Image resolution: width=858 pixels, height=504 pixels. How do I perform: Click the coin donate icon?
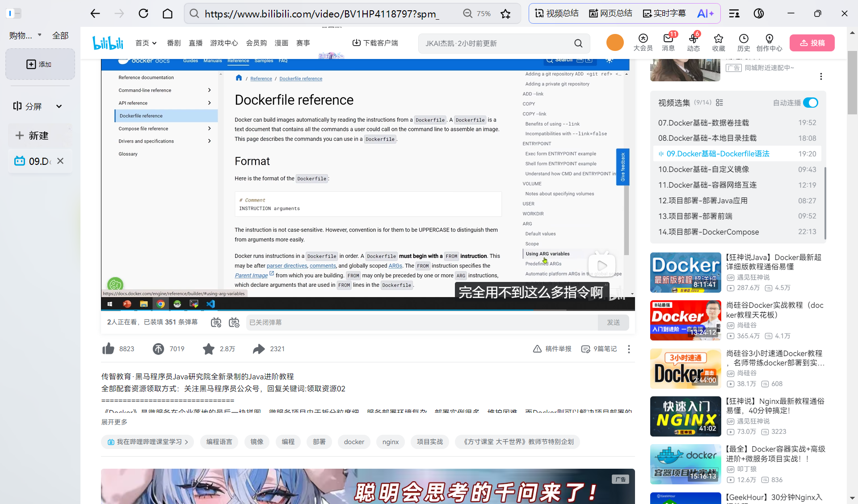(158, 349)
